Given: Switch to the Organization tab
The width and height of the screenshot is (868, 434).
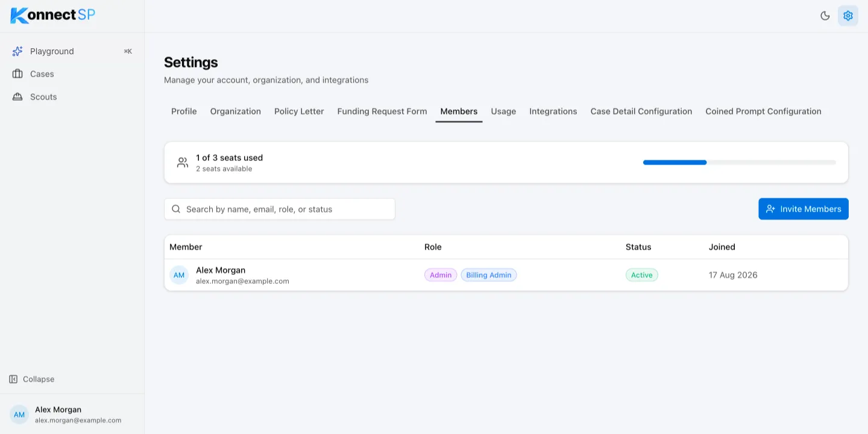Looking at the screenshot, I should click(236, 112).
